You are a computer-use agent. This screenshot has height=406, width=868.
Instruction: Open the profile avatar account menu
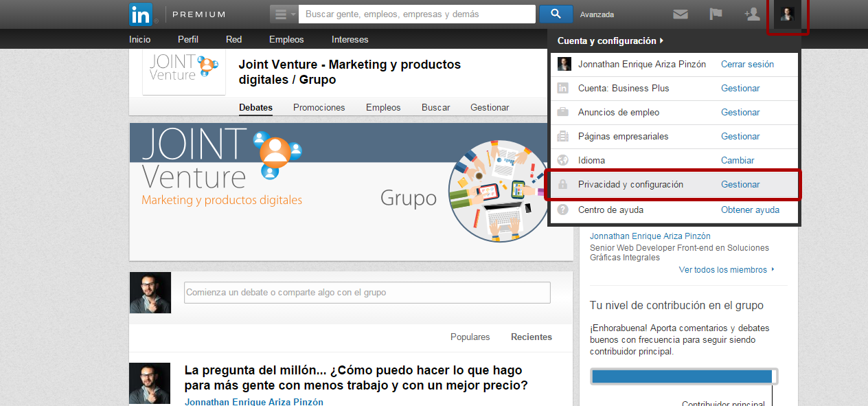(787, 14)
